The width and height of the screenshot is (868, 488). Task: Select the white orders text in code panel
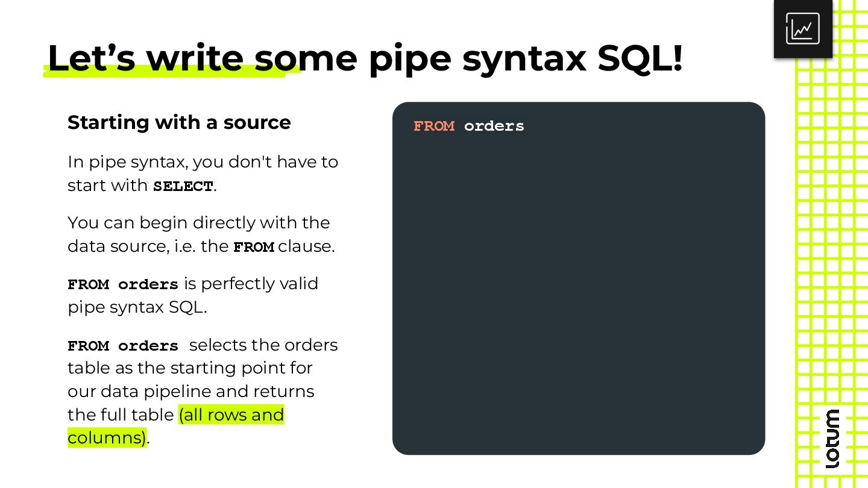pyautogui.click(x=494, y=126)
